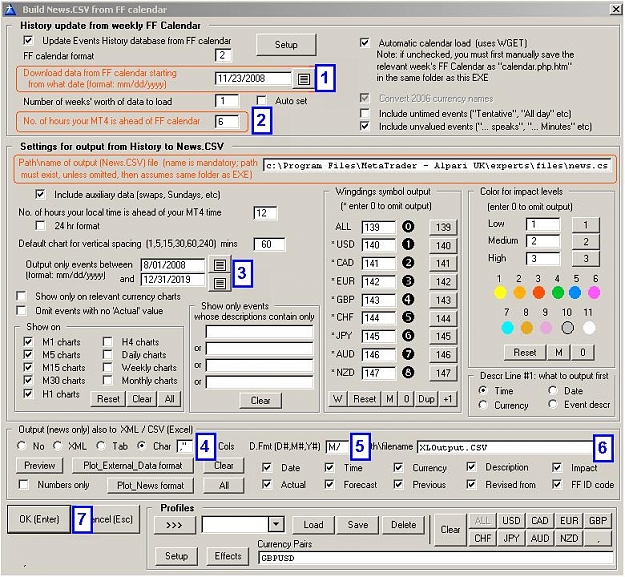The height and width of the screenshot is (577, 625).
Task: Select the cyan color swatch number 7
Action: tap(507, 328)
